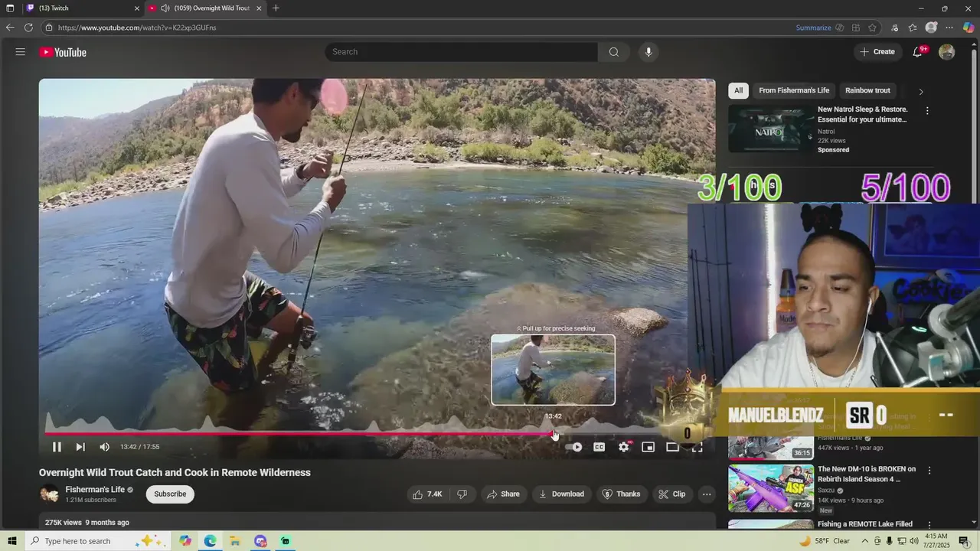The height and width of the screenshot is (551, 980).
Task: Open the 58°F Clear weather widget
Action: coord(825,541)
